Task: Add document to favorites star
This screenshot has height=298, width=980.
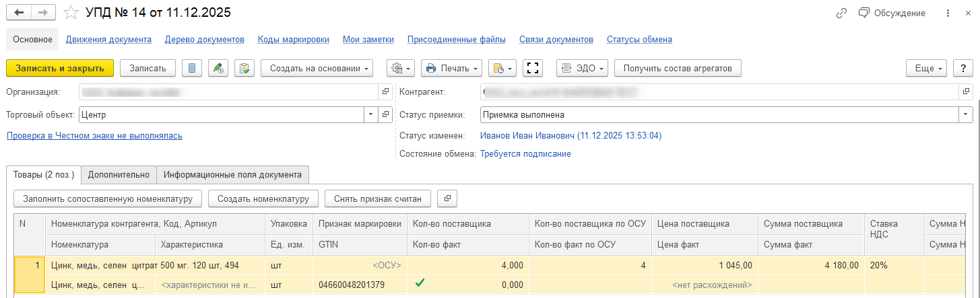Action: point(70,13)
